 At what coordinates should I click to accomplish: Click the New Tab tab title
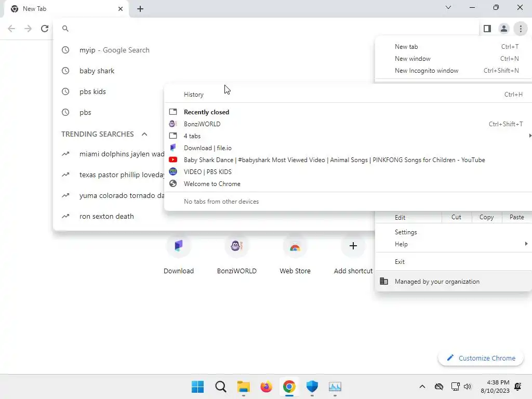coord(35,9)
